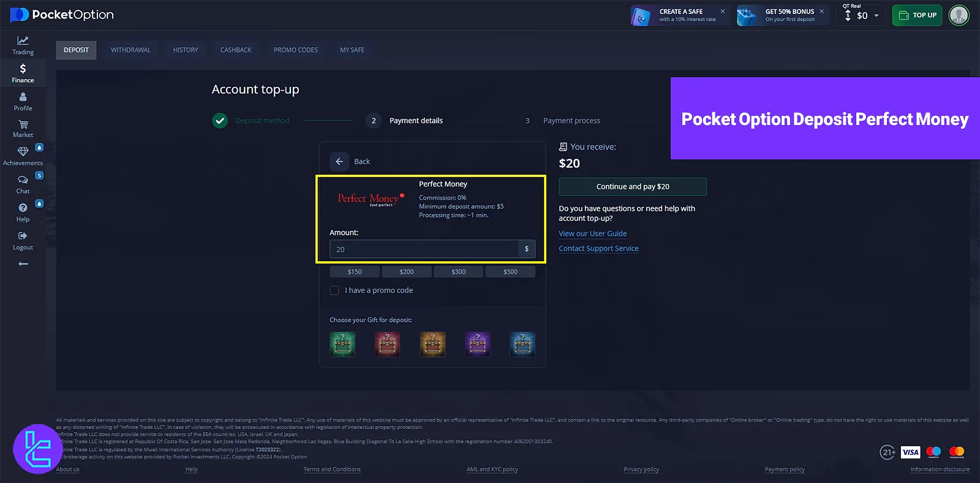The image size is (980, 483).
Task: Open the Help footer link
Action: pos(191,470)
